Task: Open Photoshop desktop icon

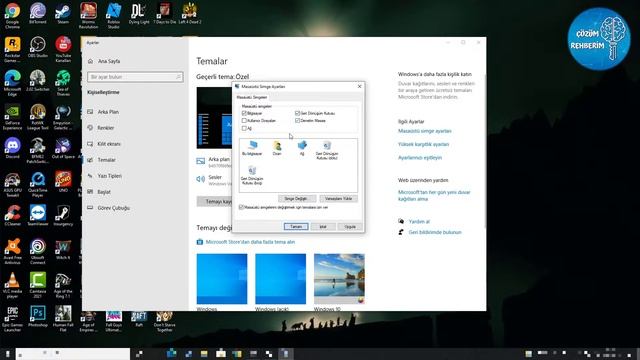Action: tap(38, 316)
